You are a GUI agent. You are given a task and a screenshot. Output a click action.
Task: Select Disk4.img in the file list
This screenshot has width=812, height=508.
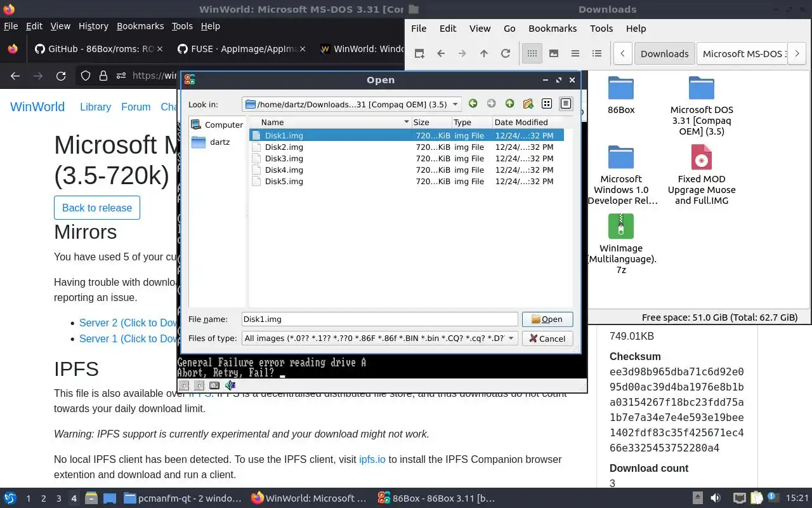[x=407, y=170]
